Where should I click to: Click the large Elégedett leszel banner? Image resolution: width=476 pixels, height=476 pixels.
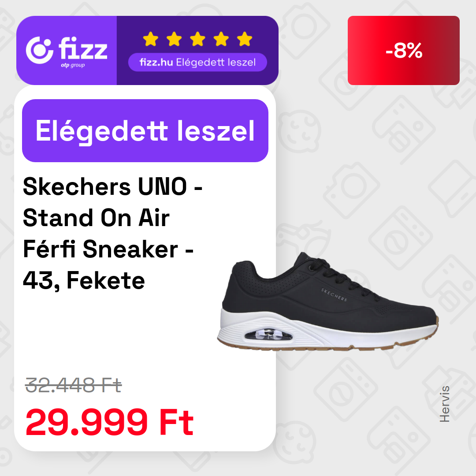tap(145, 130)
